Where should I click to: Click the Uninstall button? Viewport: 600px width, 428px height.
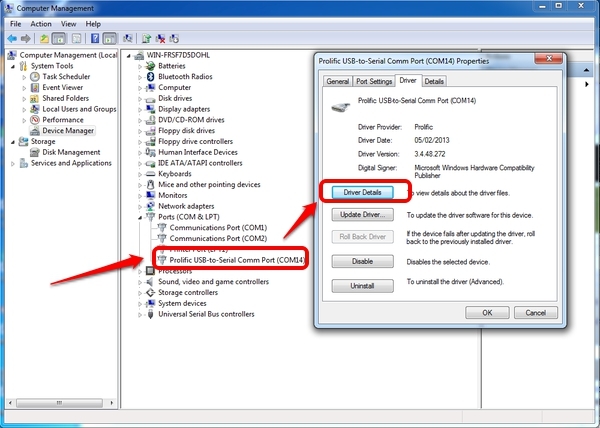point(362,286)
